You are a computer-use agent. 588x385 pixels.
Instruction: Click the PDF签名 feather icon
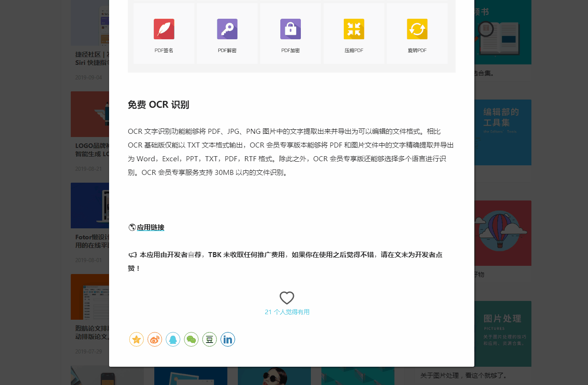click(164, 29)
